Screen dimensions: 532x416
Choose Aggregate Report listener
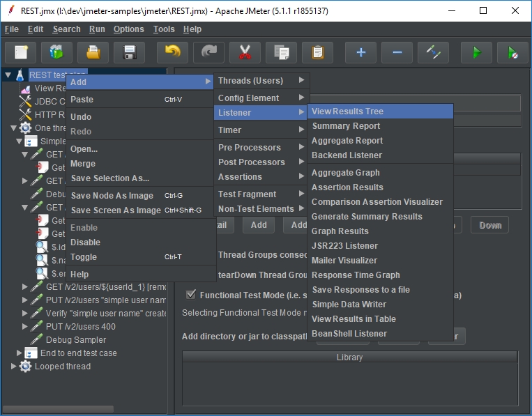[380, 140]
